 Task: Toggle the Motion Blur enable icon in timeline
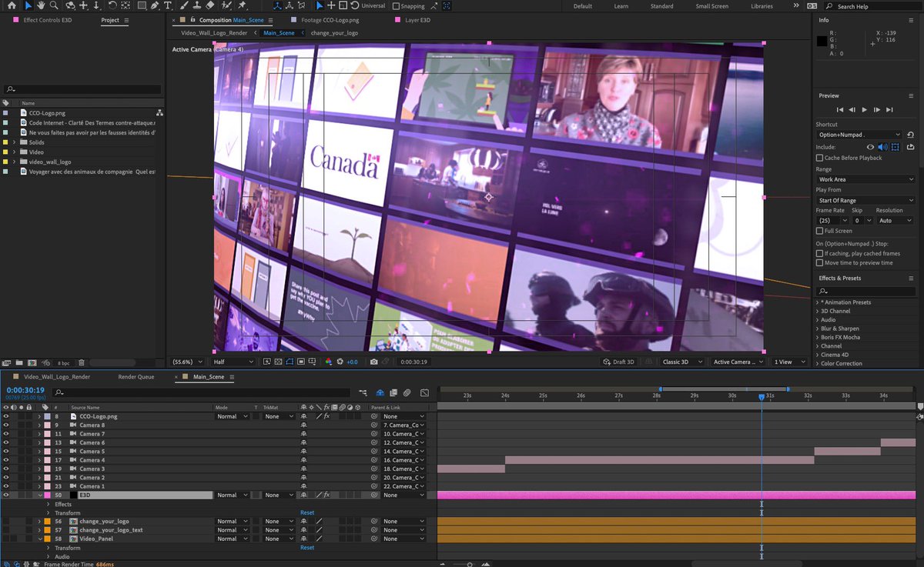407,392
